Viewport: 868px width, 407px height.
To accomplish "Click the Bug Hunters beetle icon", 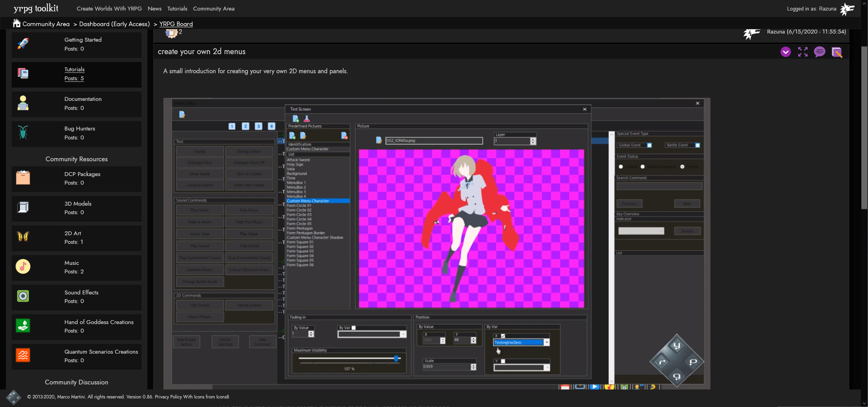I will coord(23,132).
